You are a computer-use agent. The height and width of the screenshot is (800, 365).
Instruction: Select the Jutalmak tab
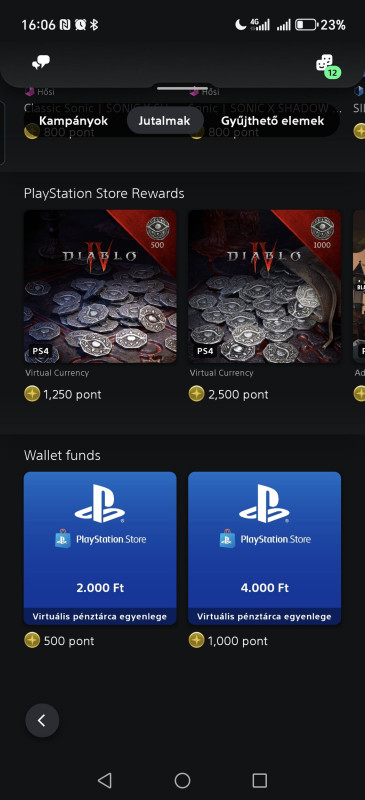[164, 121]
